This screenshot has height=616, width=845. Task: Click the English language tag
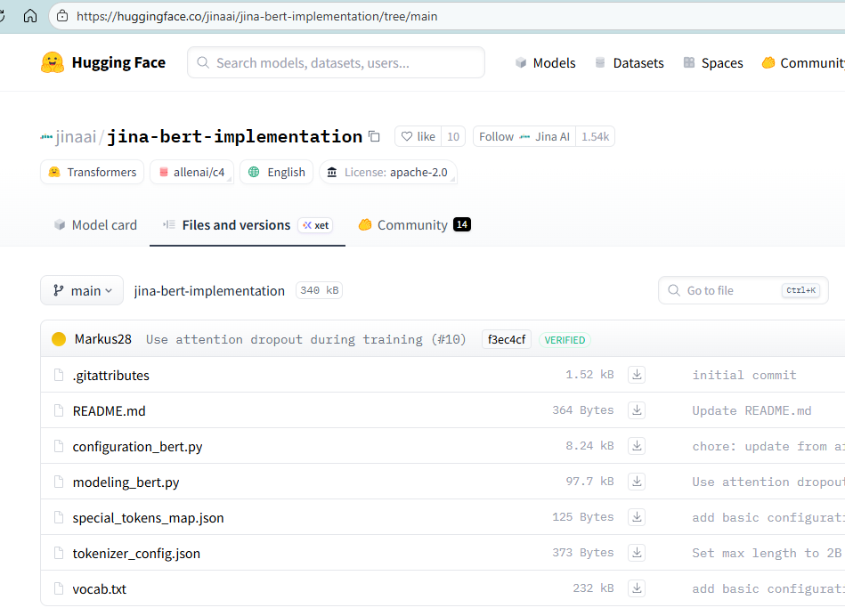coord(276,172)
